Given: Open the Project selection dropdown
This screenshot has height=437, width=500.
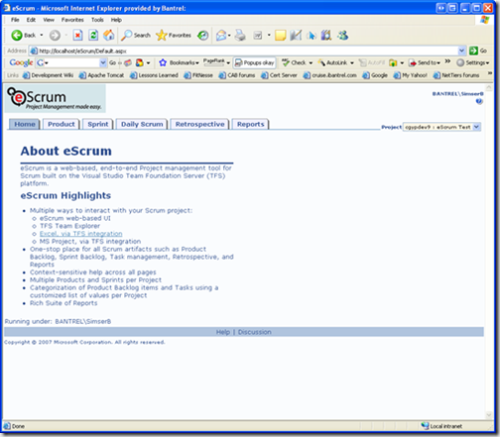Looking at the screenshot, I should (x=442, y=127).
